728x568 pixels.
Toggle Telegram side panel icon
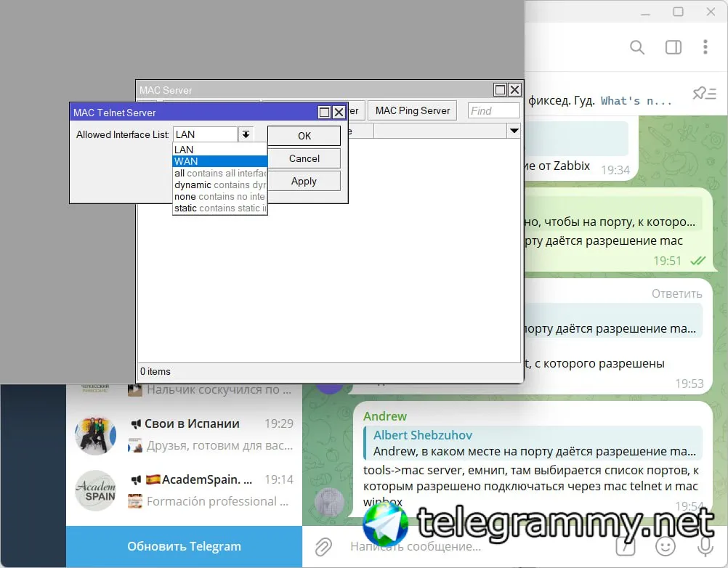[674, 47]
